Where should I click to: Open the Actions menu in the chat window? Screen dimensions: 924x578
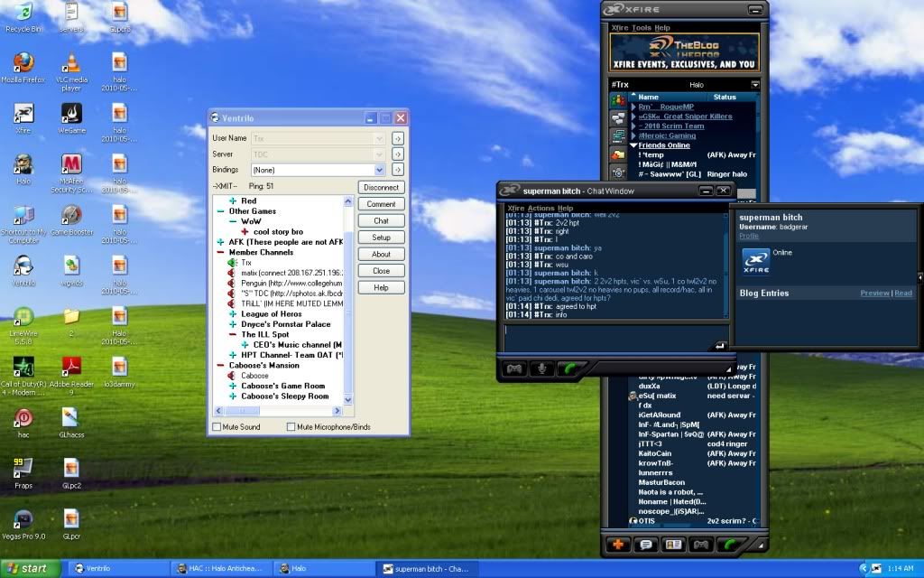(x=541, y=208)
